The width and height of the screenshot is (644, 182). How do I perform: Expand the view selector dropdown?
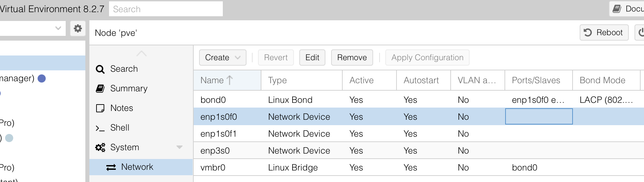(58, 28)
